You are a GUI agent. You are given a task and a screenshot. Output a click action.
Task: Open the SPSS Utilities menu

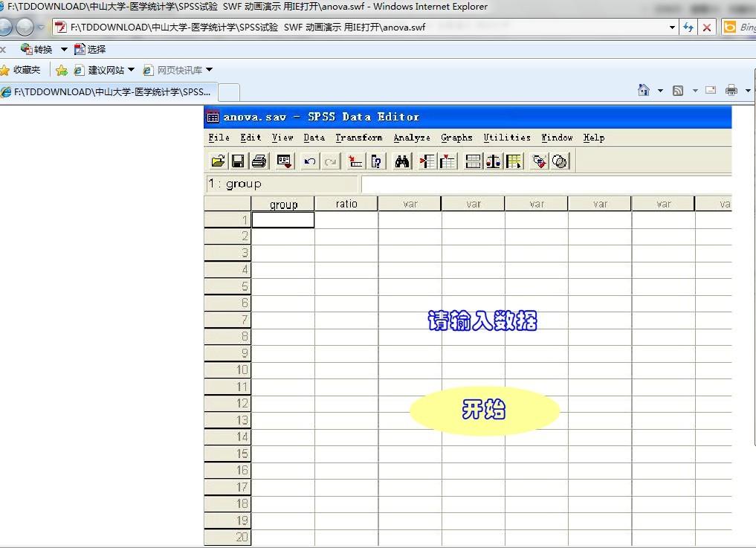tap(507, 138)
